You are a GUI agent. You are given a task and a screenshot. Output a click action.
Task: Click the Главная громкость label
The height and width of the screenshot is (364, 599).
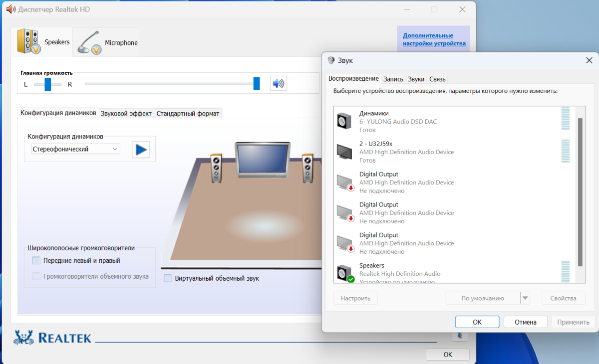[x=46, y=73]
